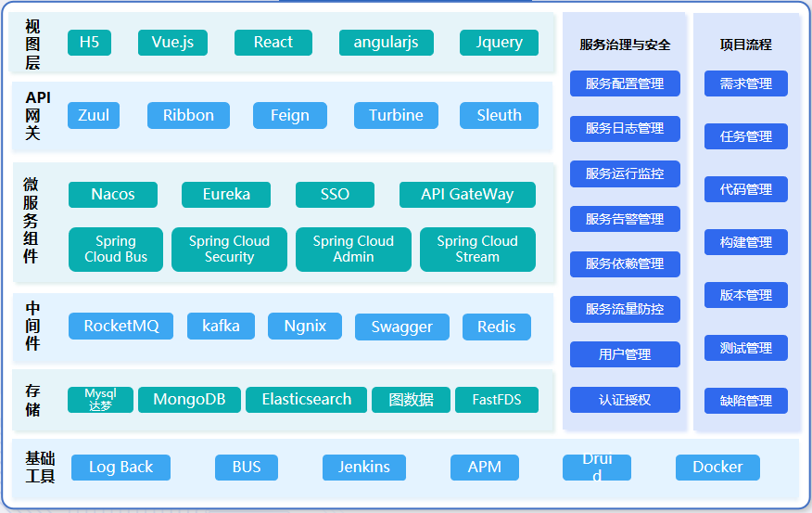Click the Jquery block
Image resolution: width=812 pixels, height=513 pixels.
500,43
